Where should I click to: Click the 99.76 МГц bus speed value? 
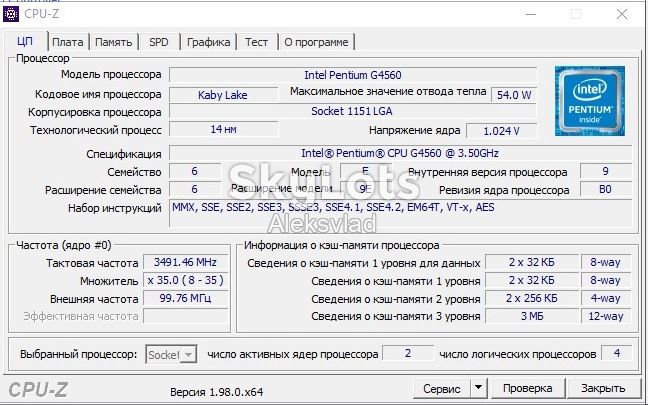[186, 298]
